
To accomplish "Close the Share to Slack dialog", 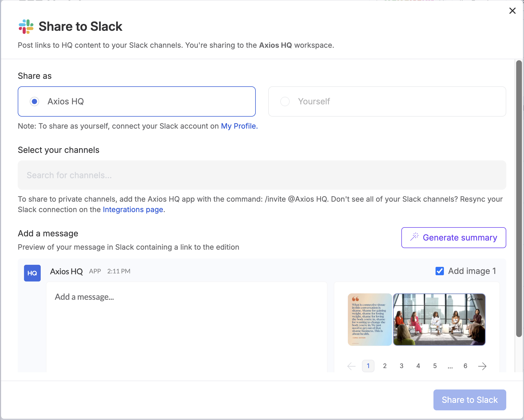I will pos(512,11).
